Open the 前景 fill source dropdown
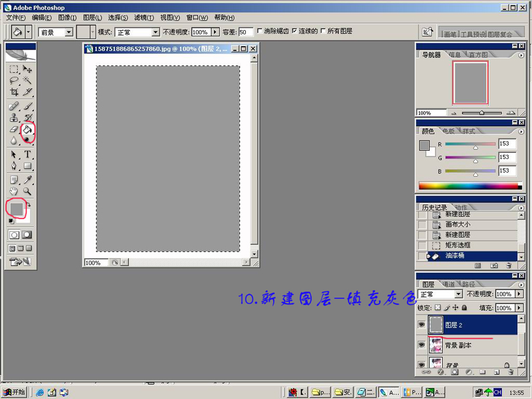 [x=70, y=32]
